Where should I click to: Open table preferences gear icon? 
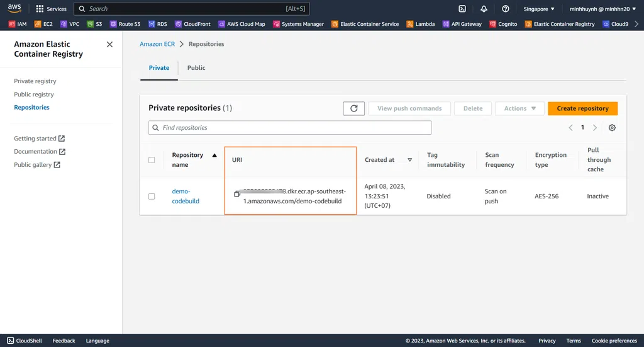(612, 127)
